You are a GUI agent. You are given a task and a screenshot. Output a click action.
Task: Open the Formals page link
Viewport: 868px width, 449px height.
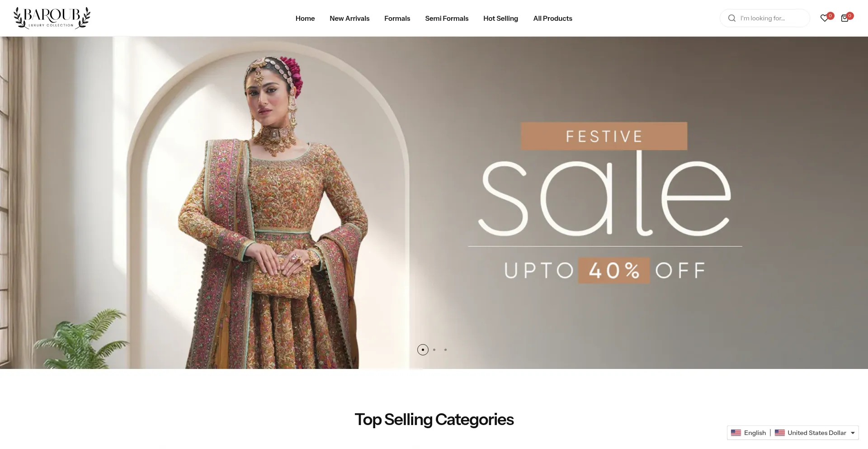click(x=397, y=19)
